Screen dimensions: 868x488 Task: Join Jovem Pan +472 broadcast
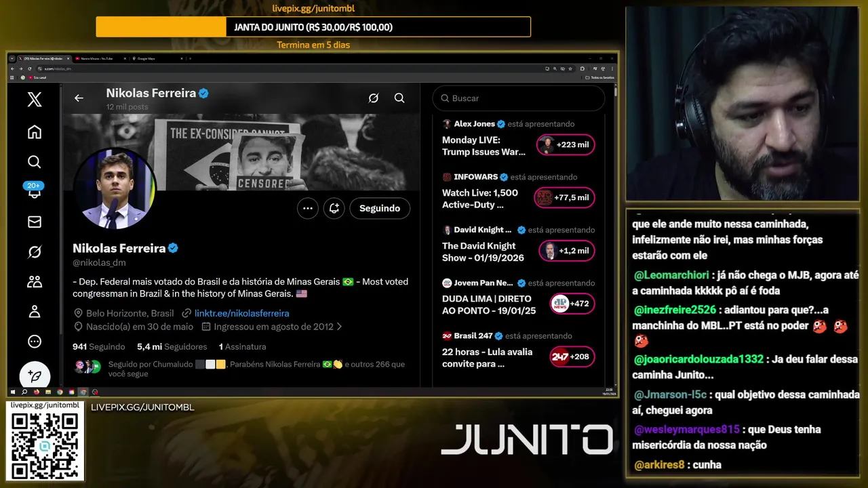[x=572, y=304]
